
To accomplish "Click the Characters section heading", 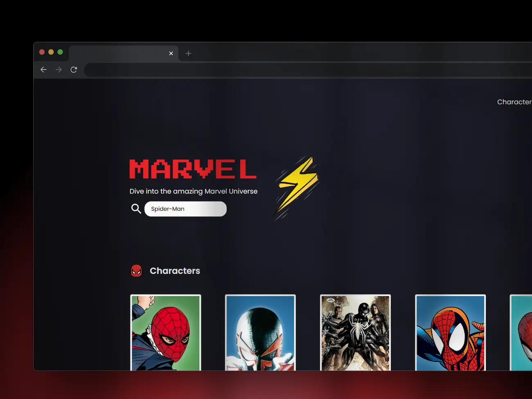I will pos(175,271).
